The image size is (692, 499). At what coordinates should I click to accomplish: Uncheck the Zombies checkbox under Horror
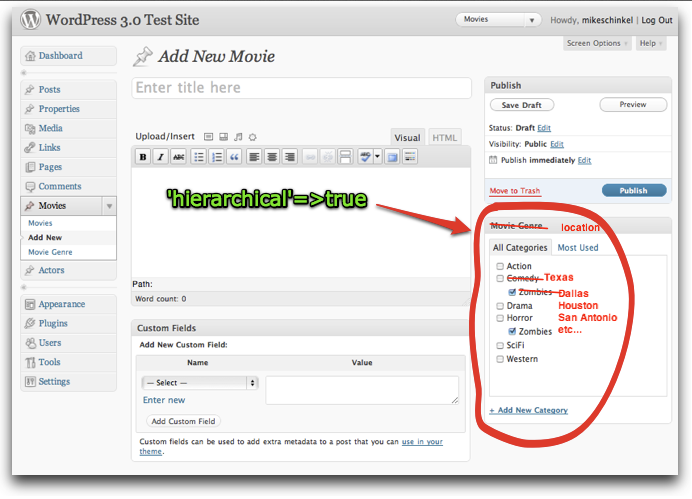[x=512, y=332]
